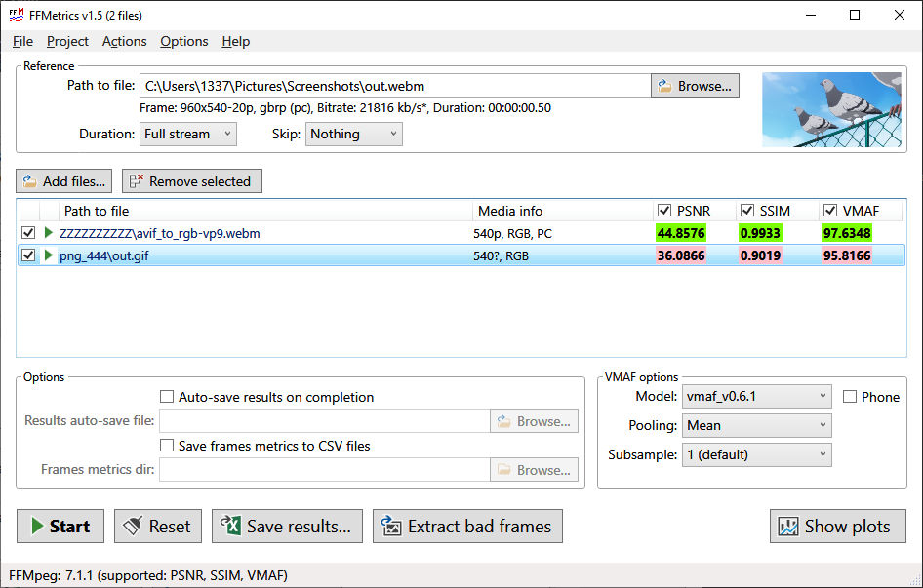Click Start button to run metrics

point(60,527)
